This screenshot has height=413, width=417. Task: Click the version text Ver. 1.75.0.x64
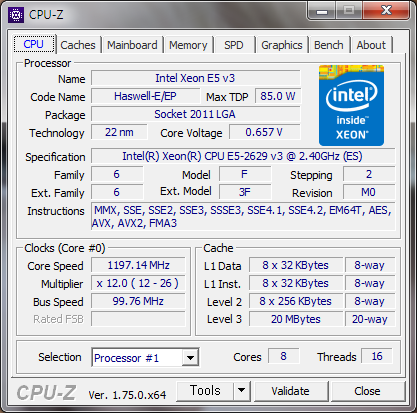127,395
